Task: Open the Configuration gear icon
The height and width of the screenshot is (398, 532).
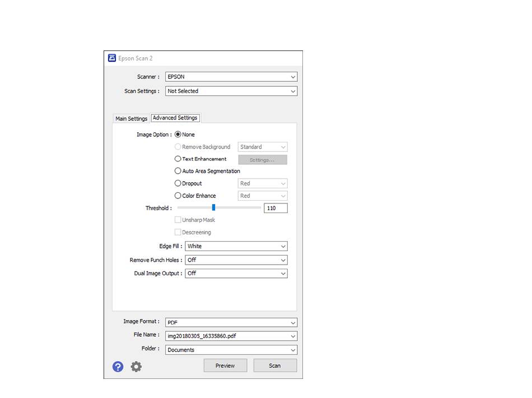Action: coord(136,367)
